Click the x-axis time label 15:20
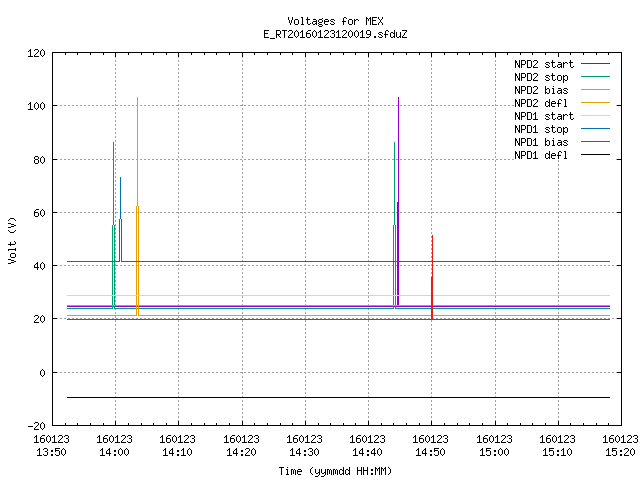Image resolution: width=640 pixels, height=480 pixels. pos(620,452)
